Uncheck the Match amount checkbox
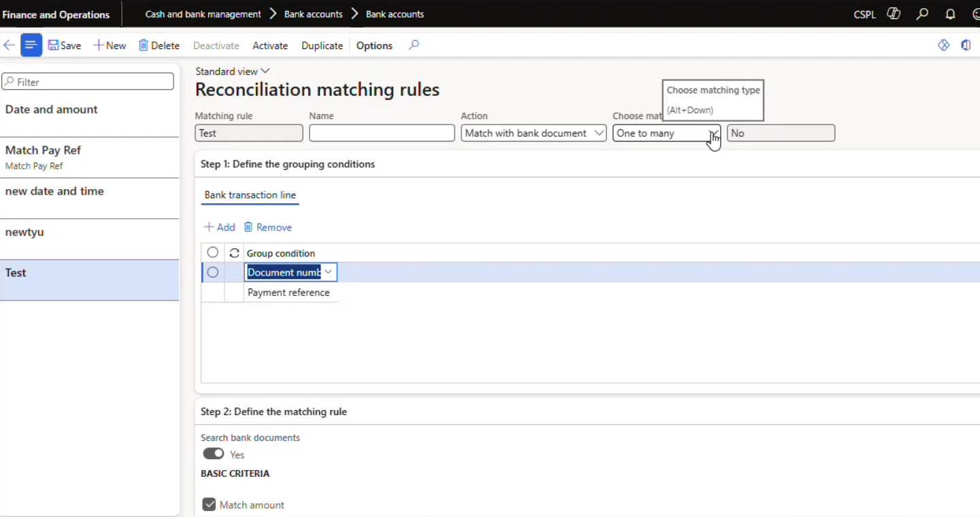The height and width of the screenshot is (517, 980). [x=209, y=505]
